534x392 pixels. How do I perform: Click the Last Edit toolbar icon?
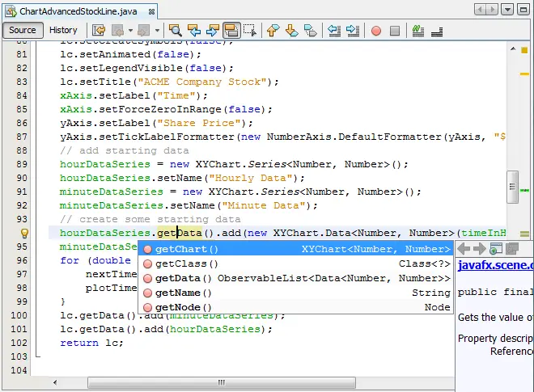99,31
